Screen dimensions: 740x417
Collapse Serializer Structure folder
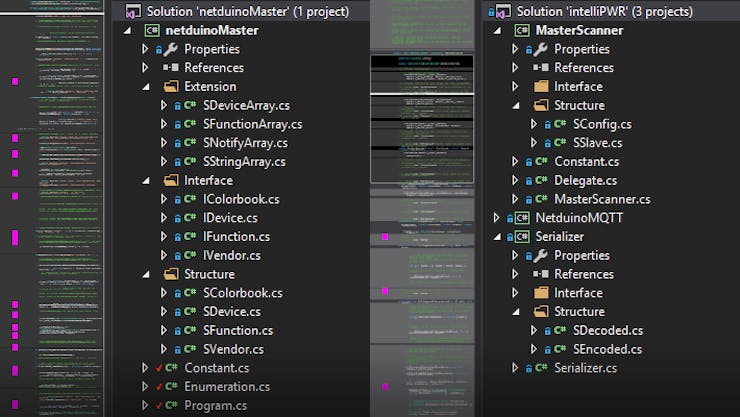pos(516,312)
